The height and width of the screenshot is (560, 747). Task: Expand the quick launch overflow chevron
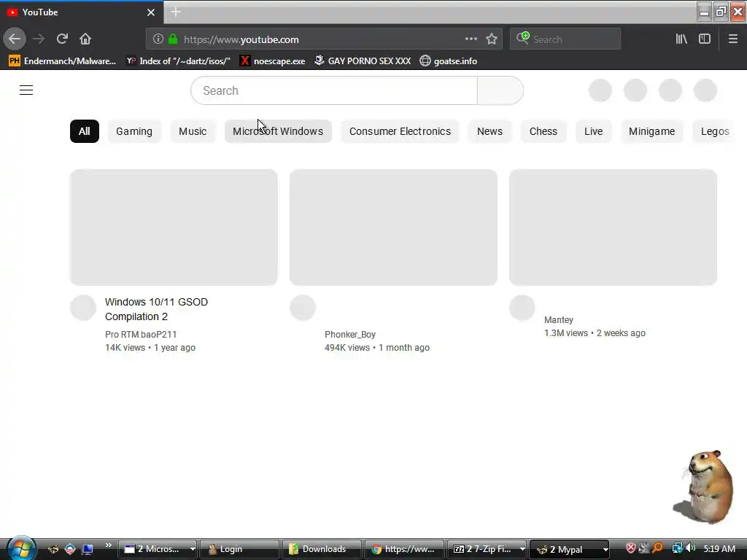pyautogui.click(x=108, y=545)
